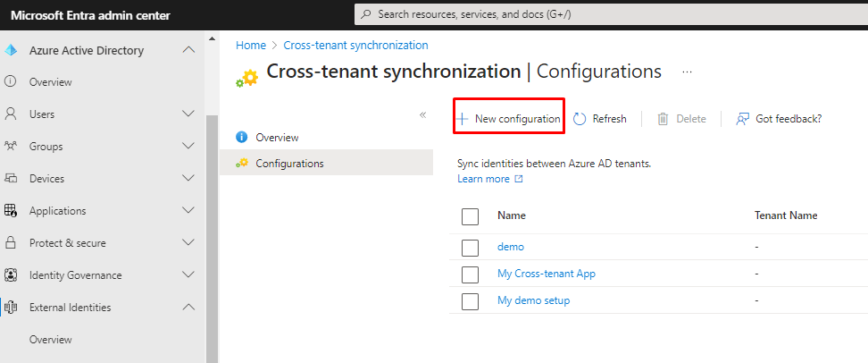The height and width of the screenshot is (363, 868).
Task: Open the Learn more link
Action: click(484, 179)
